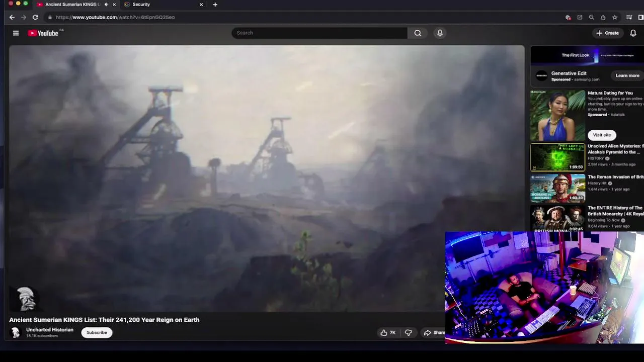Click The First Look ad banner

click(587, 55)
